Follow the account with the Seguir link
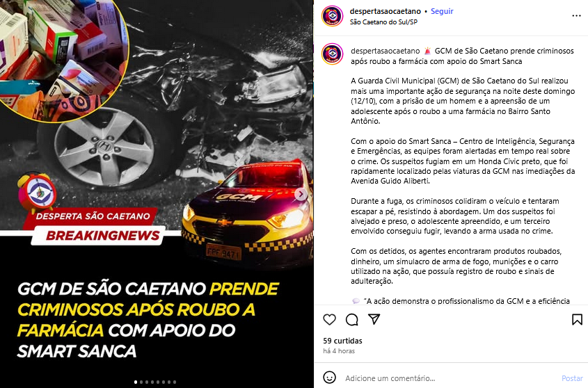Image resolution: width=588 pixels, height=388 pixels. tap(442, 11)
